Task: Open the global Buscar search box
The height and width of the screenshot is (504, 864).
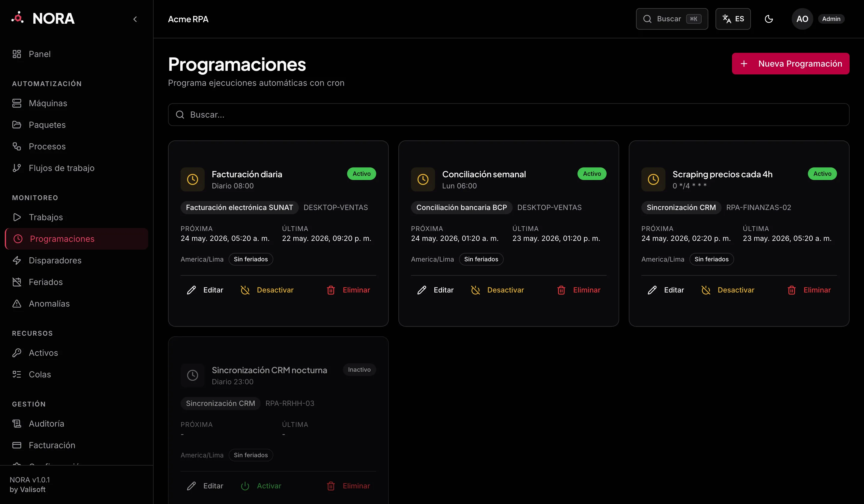Action: coord(672,19)
